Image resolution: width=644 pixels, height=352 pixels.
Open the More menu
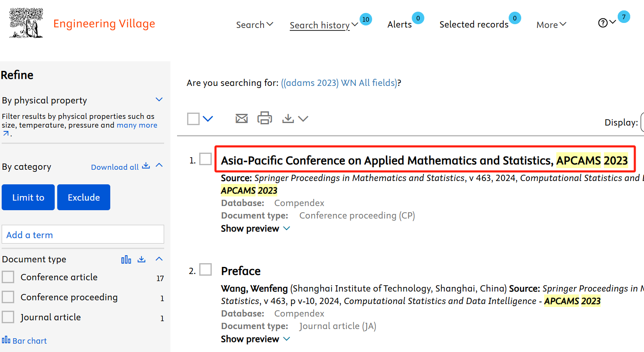tap(551, 25)
